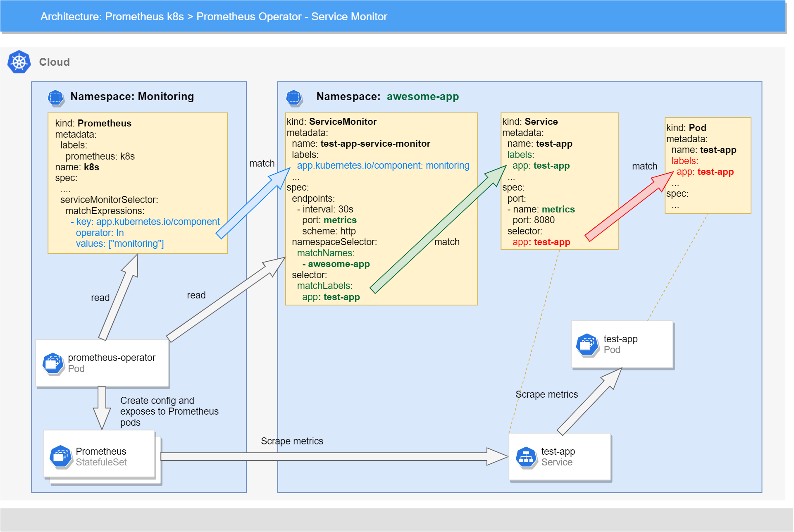Click the test-app Service icon
This screenshot has width=794, height=532.
[x=526, y=457]
